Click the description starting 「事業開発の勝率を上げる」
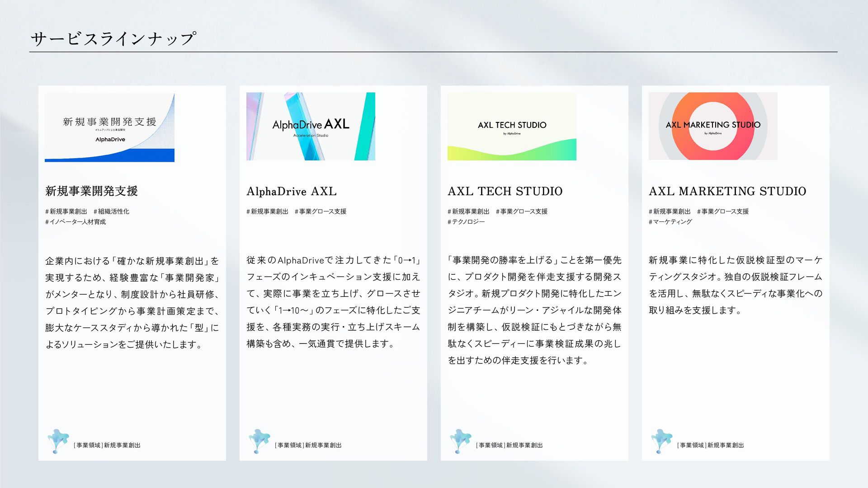Image resolution: width=868 pixels, height=488 pixels. point(535,310)
